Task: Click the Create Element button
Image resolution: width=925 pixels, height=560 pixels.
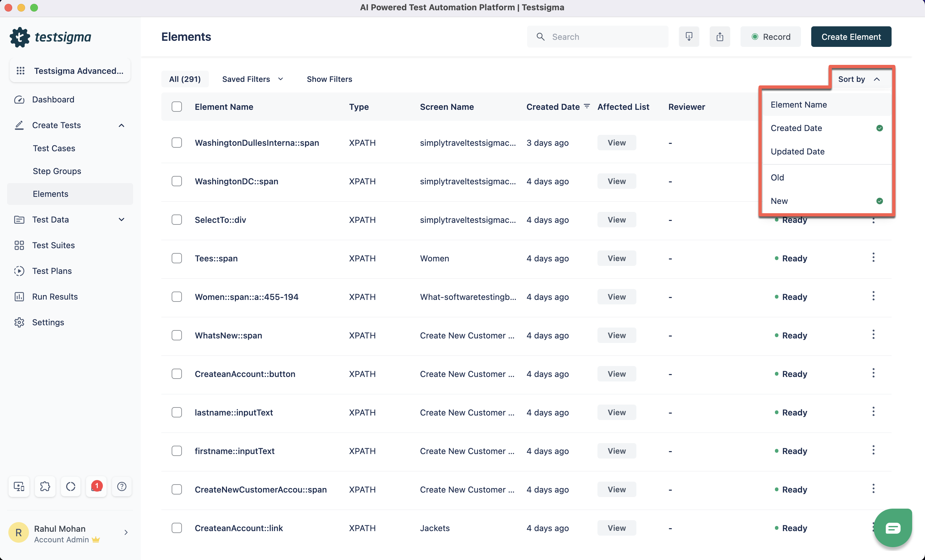Action: 851,36
